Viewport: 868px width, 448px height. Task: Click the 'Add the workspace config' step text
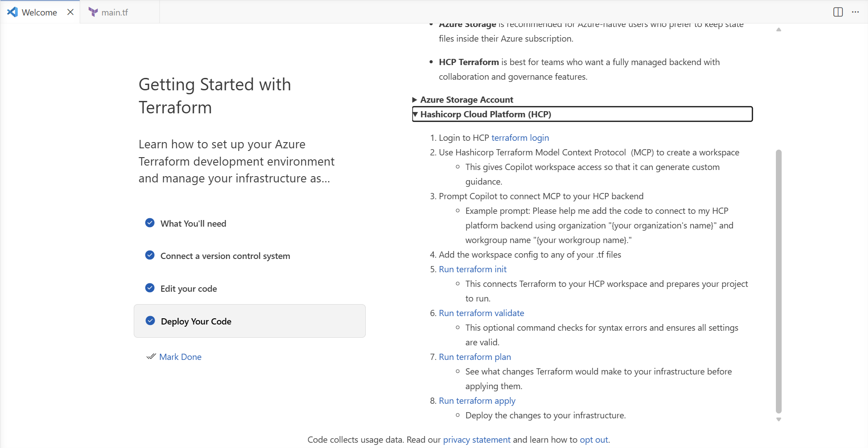click(x=530, y=255)
